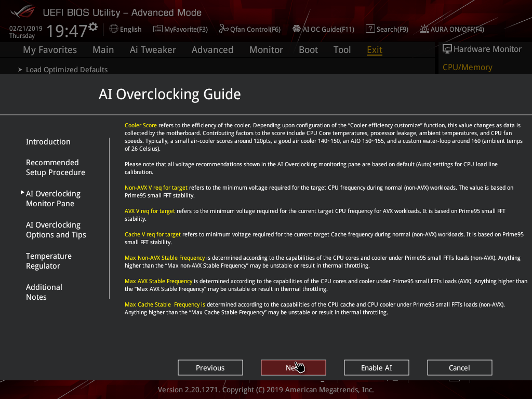
Task: Click Non-AVX V req for target term
Action: pos(156,188)
